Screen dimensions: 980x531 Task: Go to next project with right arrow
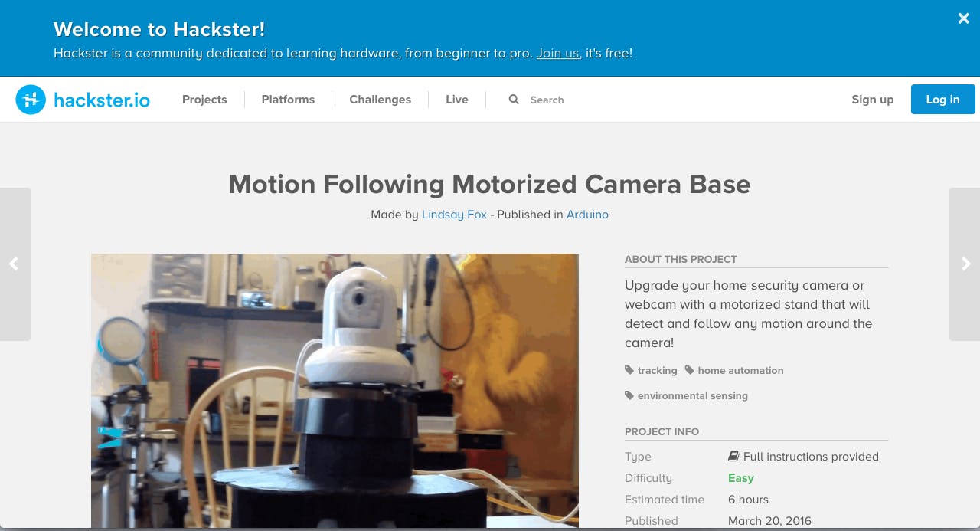(965, 264)
